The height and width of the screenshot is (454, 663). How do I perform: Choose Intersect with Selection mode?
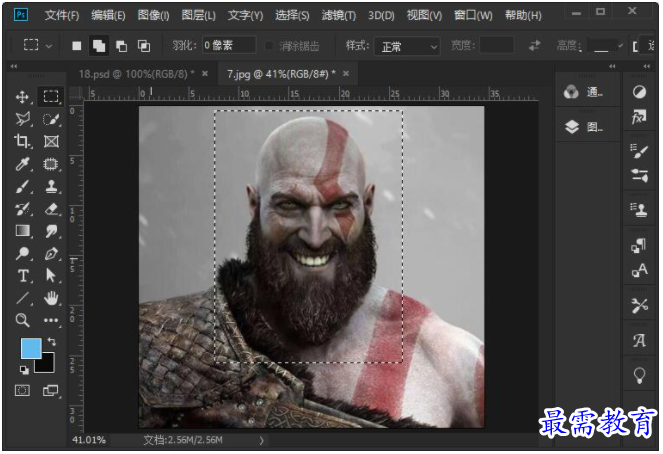[x=144, y=46]
